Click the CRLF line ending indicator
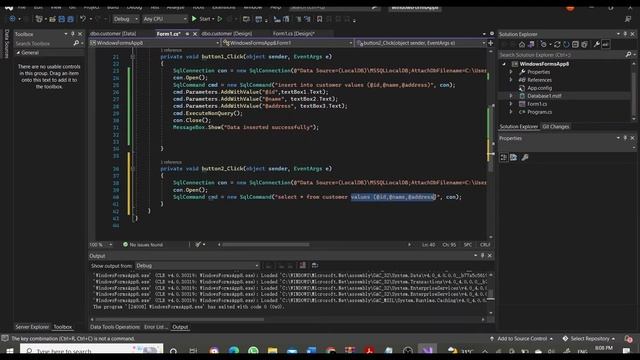This screenshot has height=360, width=640. [485, 245]
